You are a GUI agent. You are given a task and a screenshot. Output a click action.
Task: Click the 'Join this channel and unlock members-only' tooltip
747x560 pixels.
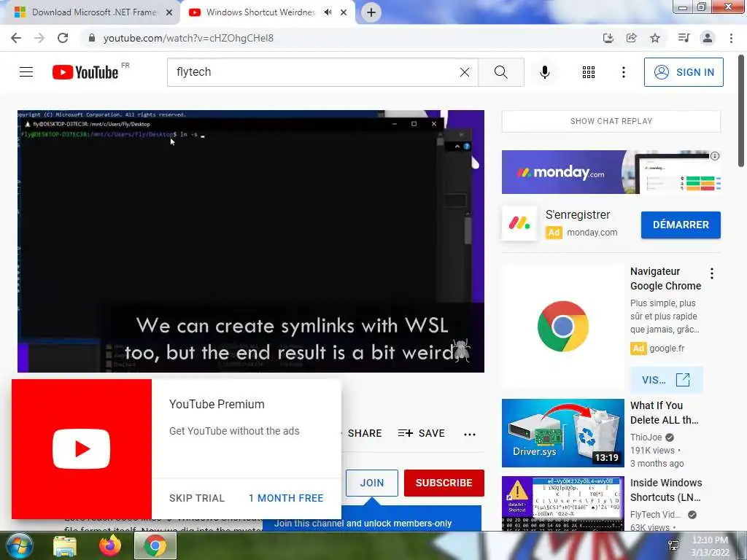(x=371, y=519)
